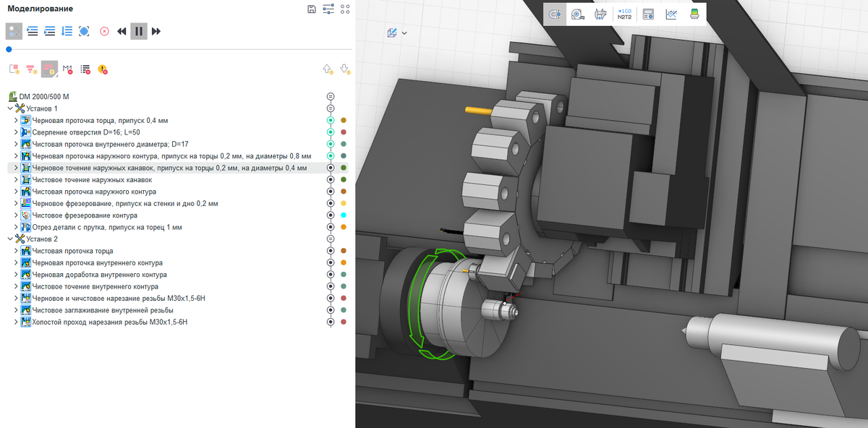Select Чистовое заглаживание внутренней резьбы operation
This screenshot has width=868, height=428.
tap(103, 310)
